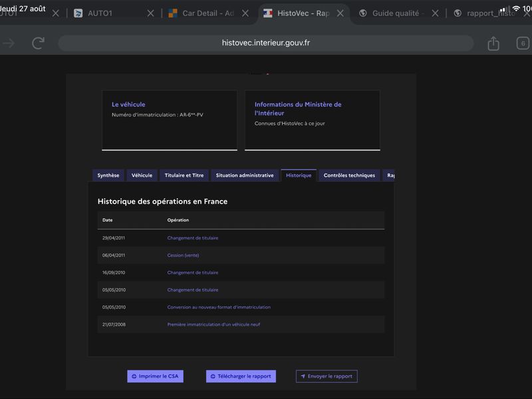The image size is (532, 399).
Task: Open the tab overview counter icon
Action: point(523,43)
